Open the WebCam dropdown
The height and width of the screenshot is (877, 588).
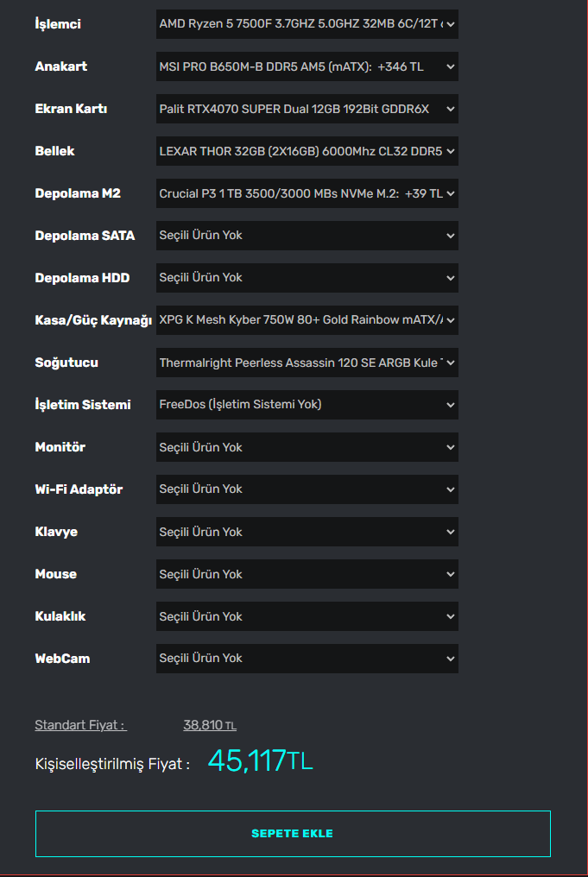[307, 658]
